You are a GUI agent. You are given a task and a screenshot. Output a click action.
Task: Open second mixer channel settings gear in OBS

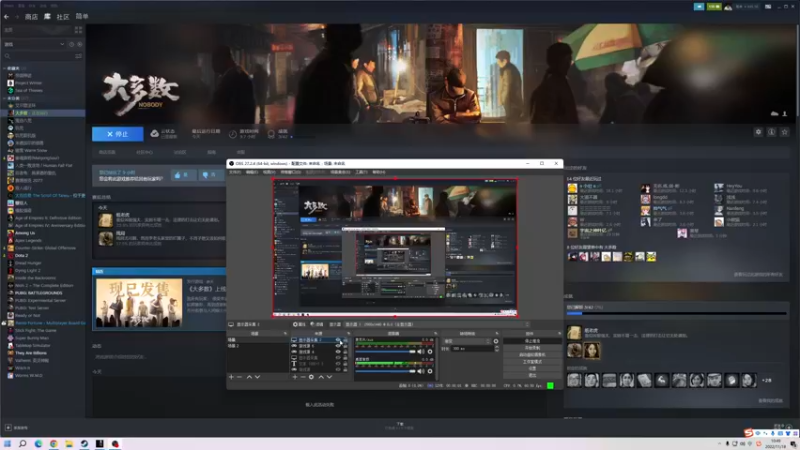(430, 371)
